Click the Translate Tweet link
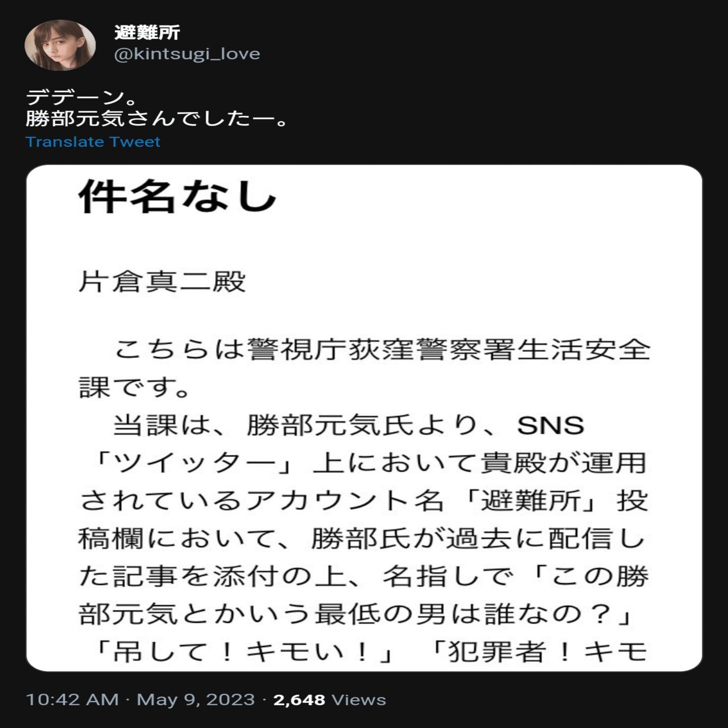This screenshot has height=728, width=728. [93, 142]
